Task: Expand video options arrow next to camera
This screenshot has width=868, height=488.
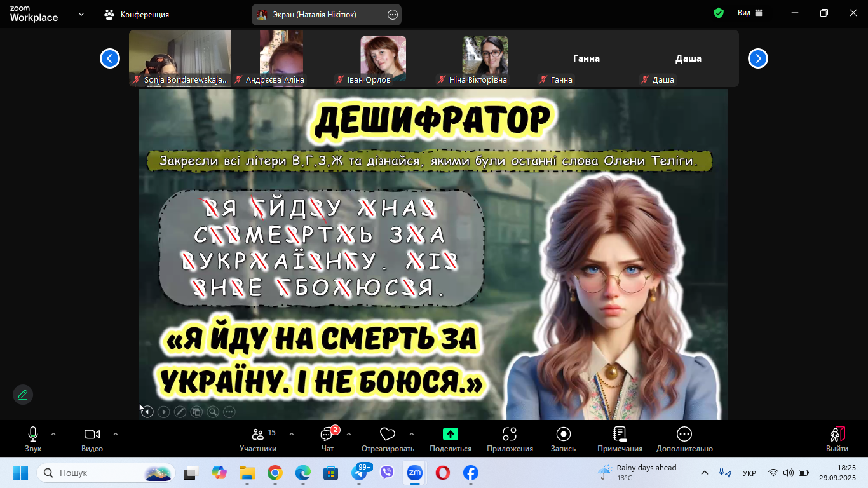Action: [x=116, y=434]
